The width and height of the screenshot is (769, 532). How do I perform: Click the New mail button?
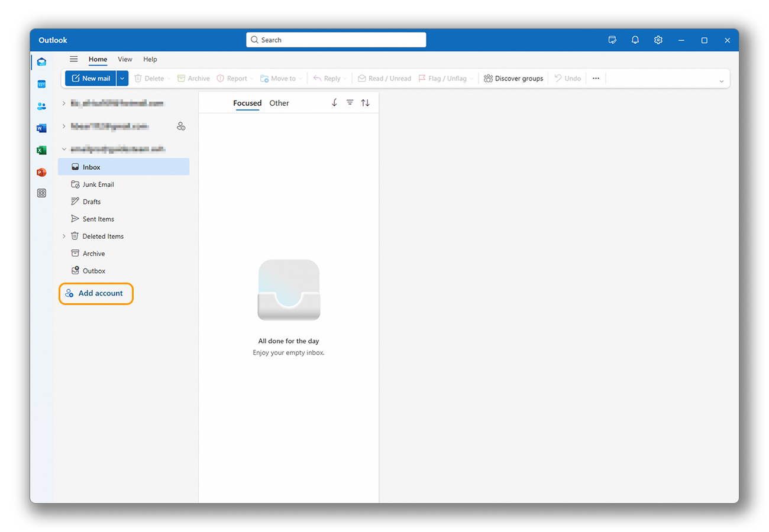click(x=91, y=78)
